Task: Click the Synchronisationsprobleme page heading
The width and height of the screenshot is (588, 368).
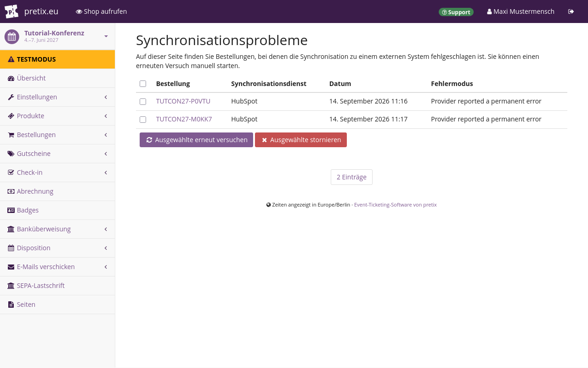Action: point(222,40)
